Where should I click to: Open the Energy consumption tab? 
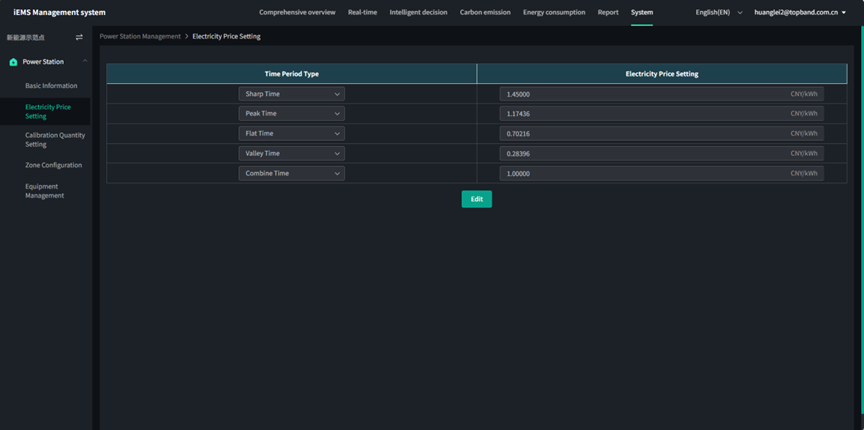coord(554,12)
